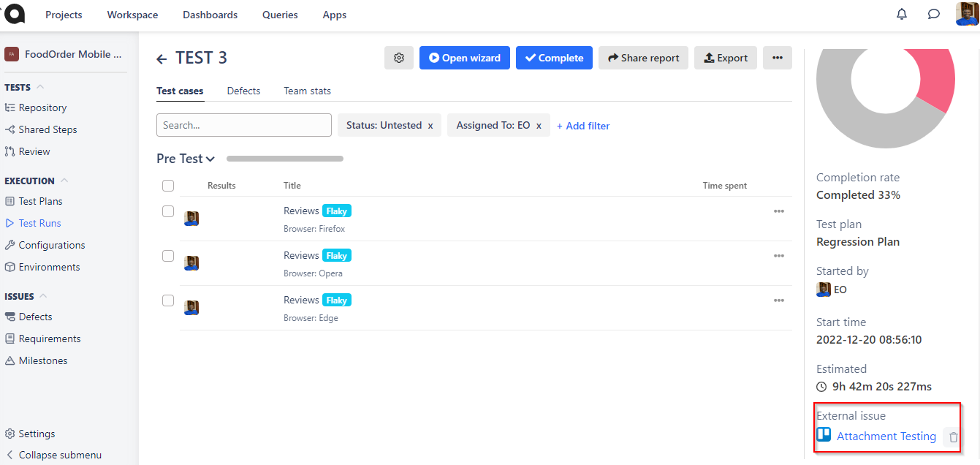The height and width of the screenshot is (465, 980).
Task: Switch to the Team stats tab
Action: tap(307, 91)
